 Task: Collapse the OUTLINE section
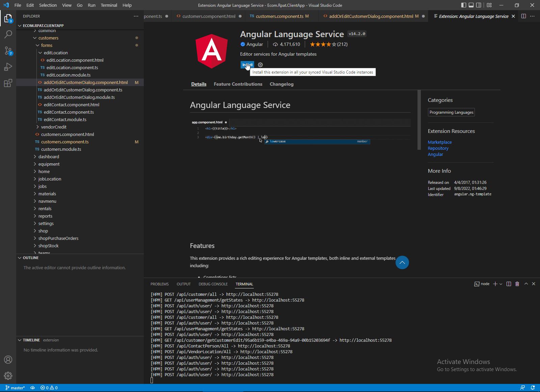(31, 258)
